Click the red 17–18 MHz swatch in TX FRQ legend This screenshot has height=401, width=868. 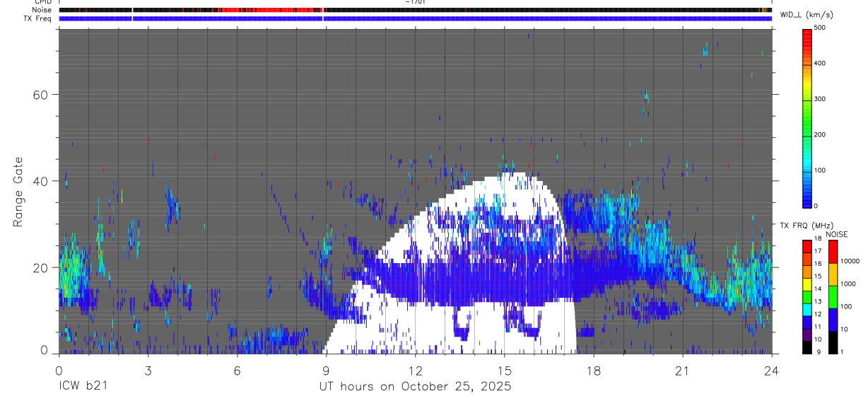click(809, 247)
